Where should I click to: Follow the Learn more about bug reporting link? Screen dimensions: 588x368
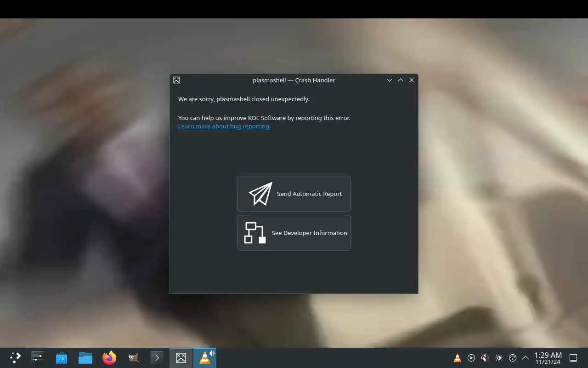(224, 126)
